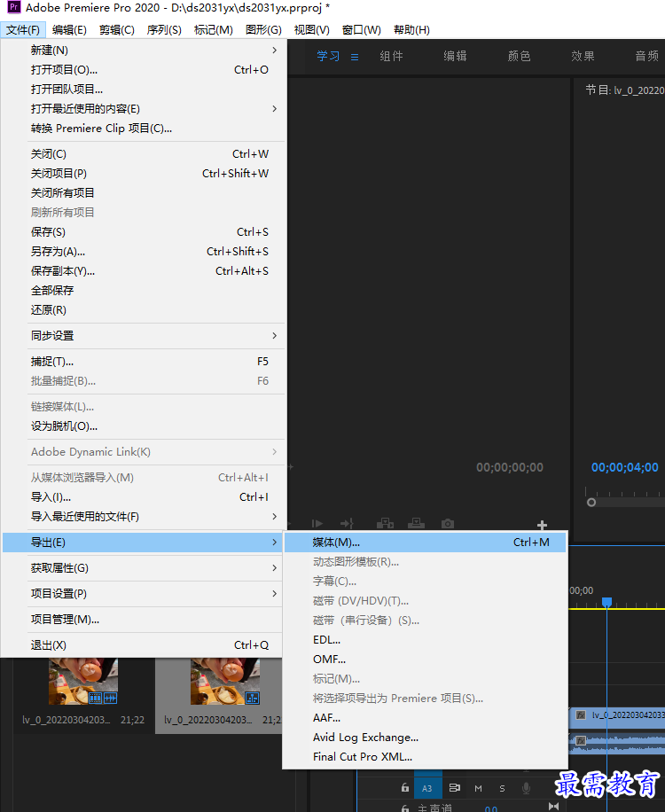Select 退出(X) to quit Premiere
The width and height of the screenshot is (665, 812).
coord(144,645)
